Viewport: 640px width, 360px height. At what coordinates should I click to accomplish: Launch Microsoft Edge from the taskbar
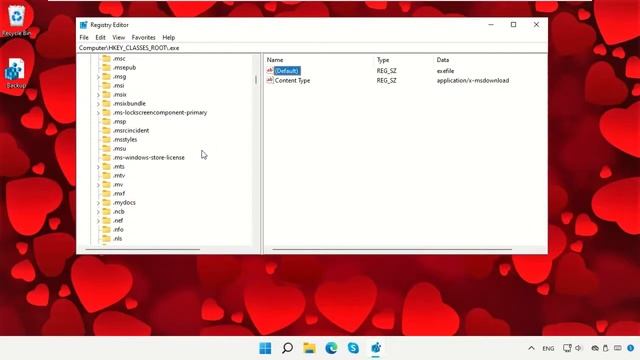click(331, 348)
